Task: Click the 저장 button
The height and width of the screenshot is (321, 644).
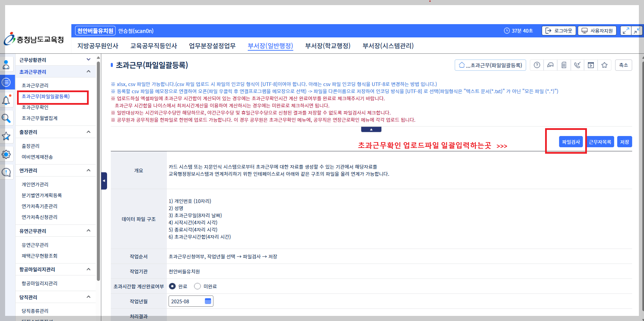Action: click(x=625, y=142)
